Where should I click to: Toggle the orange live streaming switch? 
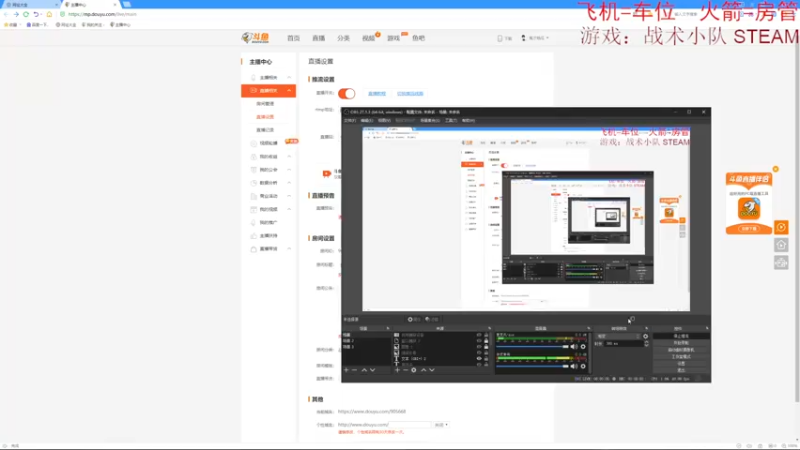[x=347, y=93]
